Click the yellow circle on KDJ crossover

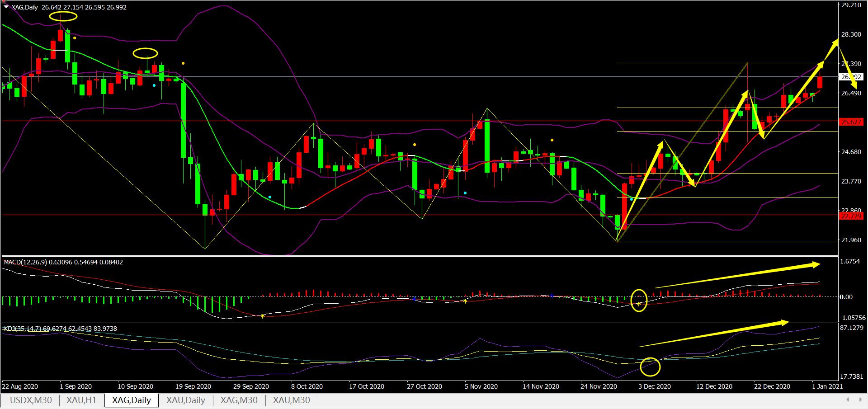click(651, 367)
